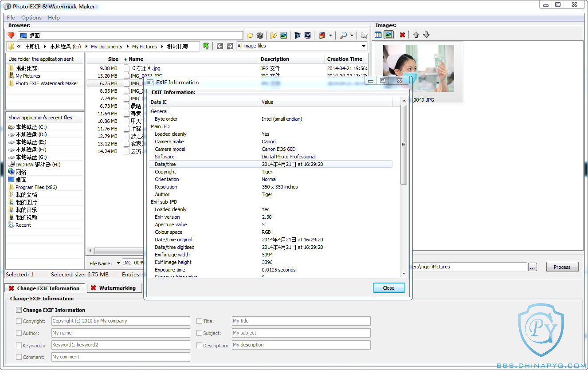Click the red heart favorites icon
The image size is (588, 370).
[x=11, y=35]
